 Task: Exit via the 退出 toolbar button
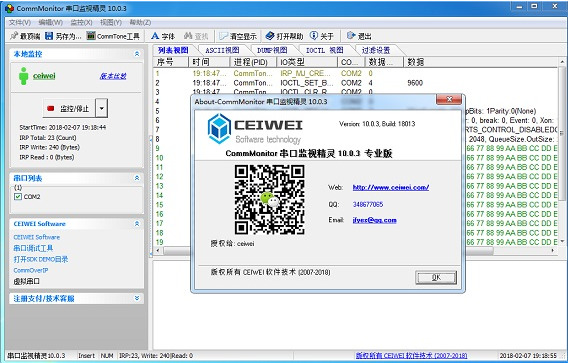[x=359, y=36]
